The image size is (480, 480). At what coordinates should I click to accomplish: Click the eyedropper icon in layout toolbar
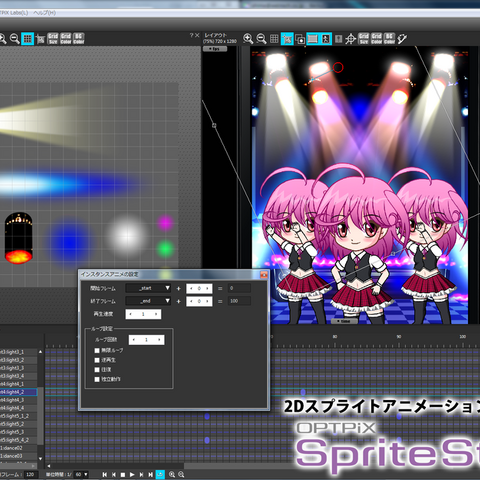[402, 39]
